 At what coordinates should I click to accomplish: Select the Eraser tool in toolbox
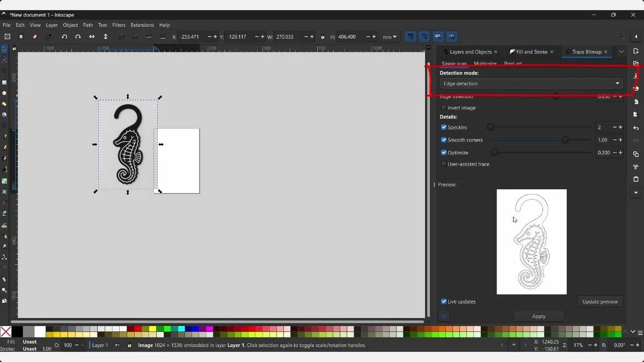click(4, 246)
